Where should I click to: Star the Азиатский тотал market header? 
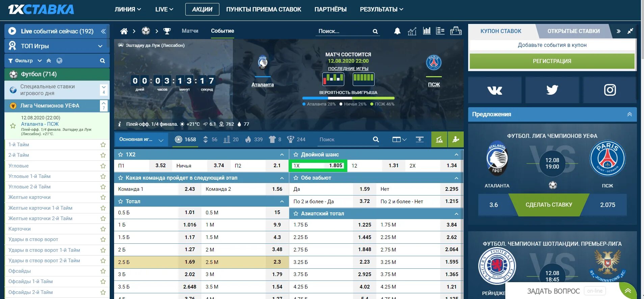point(296,213)
